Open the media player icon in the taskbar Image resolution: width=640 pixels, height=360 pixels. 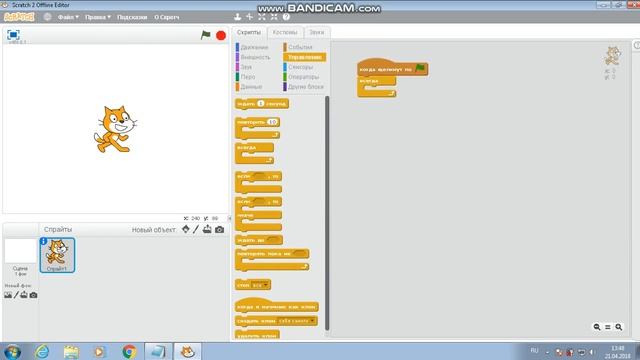(99, 351)
